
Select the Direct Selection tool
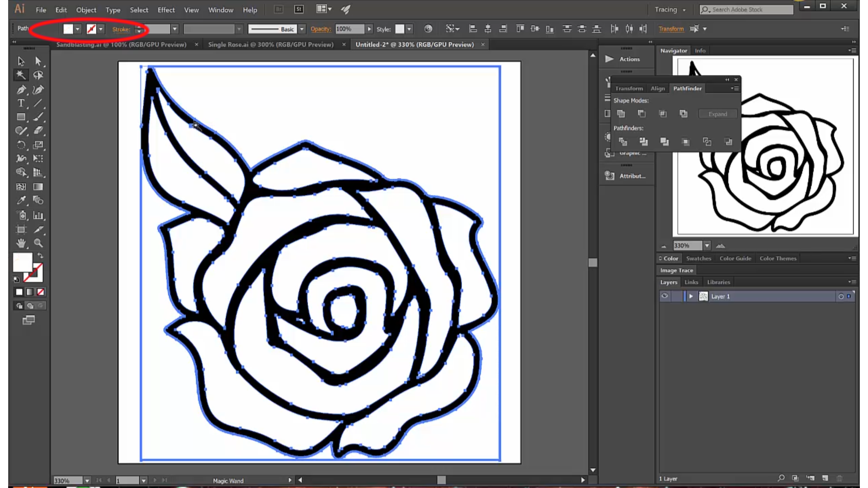(38, 61)
